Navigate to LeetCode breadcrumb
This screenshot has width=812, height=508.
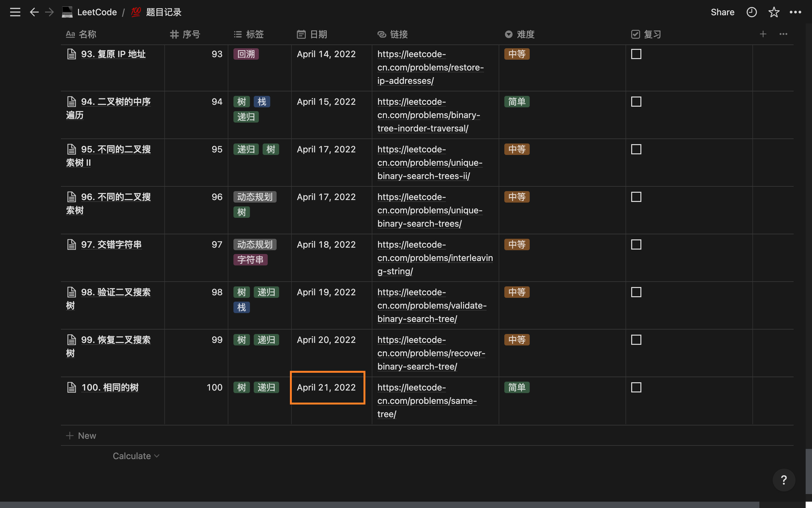97,12
